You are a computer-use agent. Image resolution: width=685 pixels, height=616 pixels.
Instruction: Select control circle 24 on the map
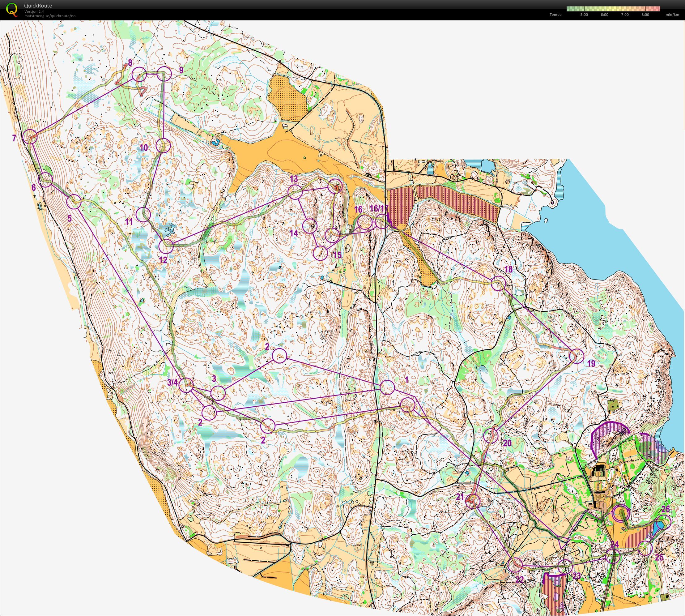(612, 556)
